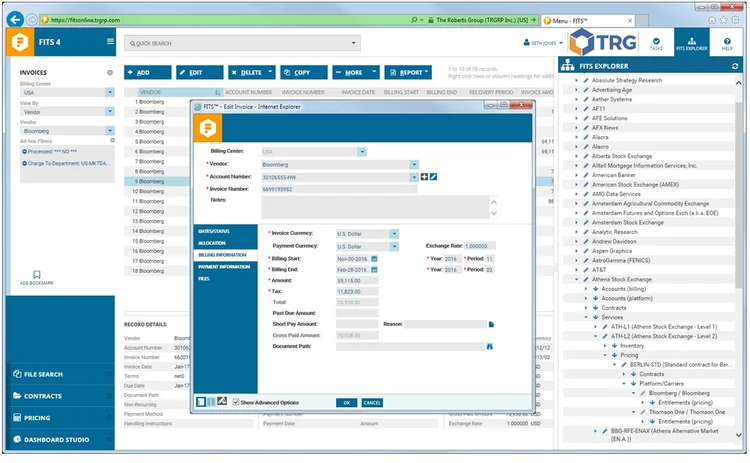The image size is (750, 463).
Task: Click the Tax input field
Action: (x=357, y=292)
